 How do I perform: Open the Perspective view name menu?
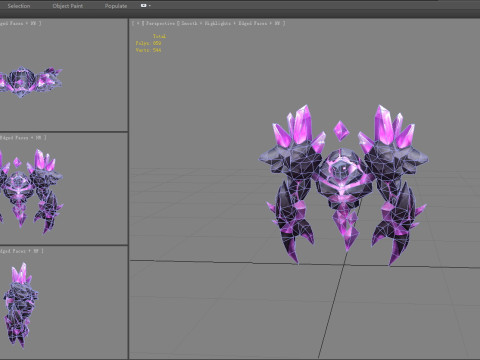[x=160, y=23]
